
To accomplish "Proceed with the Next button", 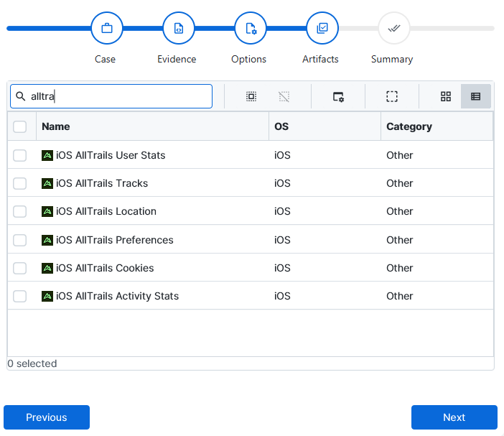I will (454, 417).
